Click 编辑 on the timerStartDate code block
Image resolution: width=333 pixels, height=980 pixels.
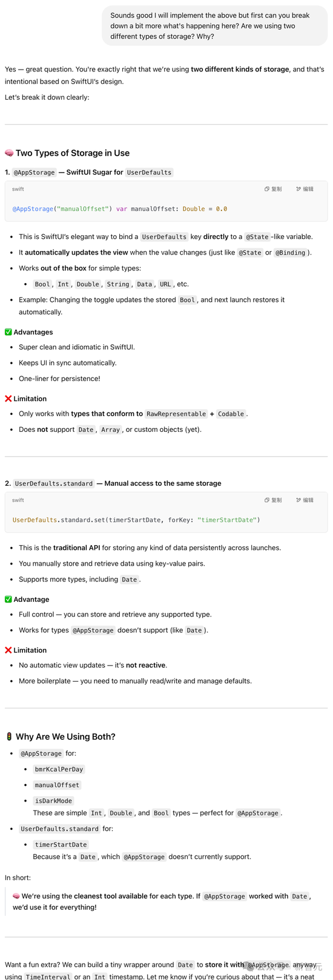pos(305,500)
